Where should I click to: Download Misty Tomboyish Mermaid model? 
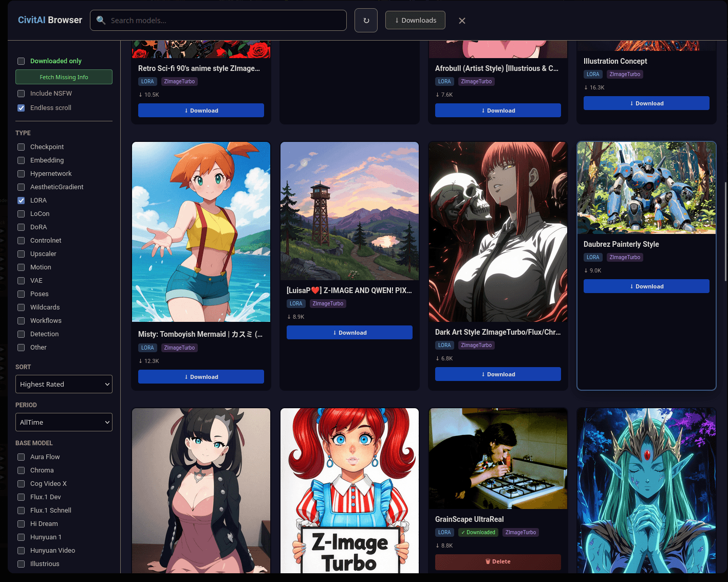pyautogui.click(x=201, y=377)
